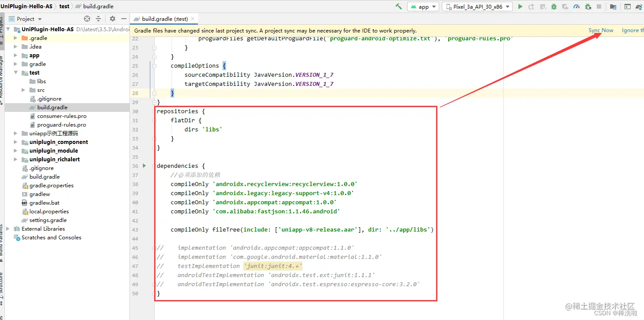Open Project panel settings gear icon

113,19
